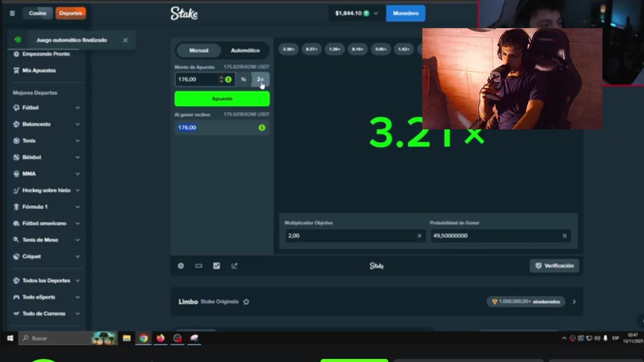644x362 pixels.
Task: Open past result 3.05× chip
Action: pos(381,49)
